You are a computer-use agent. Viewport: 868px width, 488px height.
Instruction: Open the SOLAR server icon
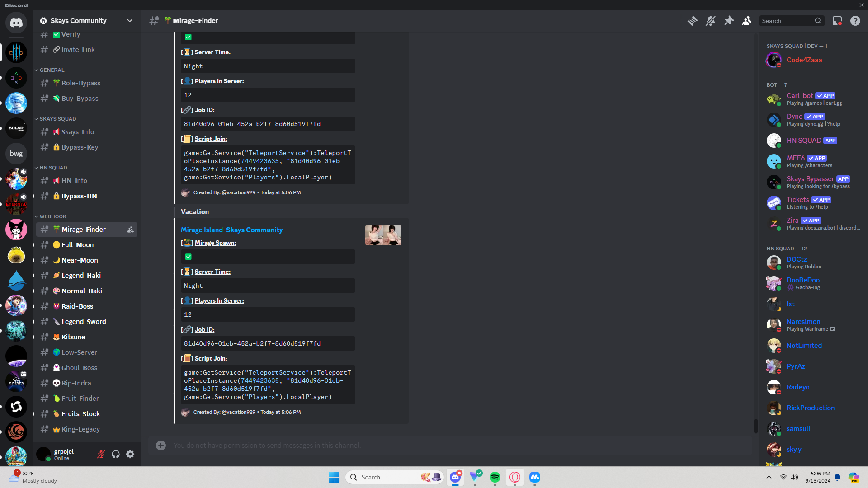(x=16, y=128)
